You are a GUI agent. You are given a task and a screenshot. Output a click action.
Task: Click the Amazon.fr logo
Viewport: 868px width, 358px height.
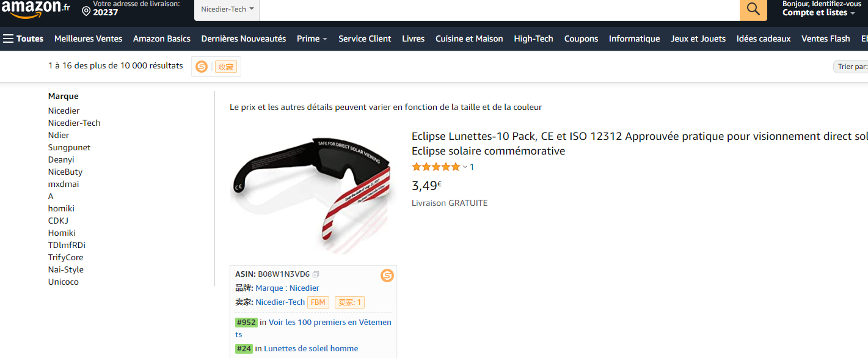coord(35,9)
